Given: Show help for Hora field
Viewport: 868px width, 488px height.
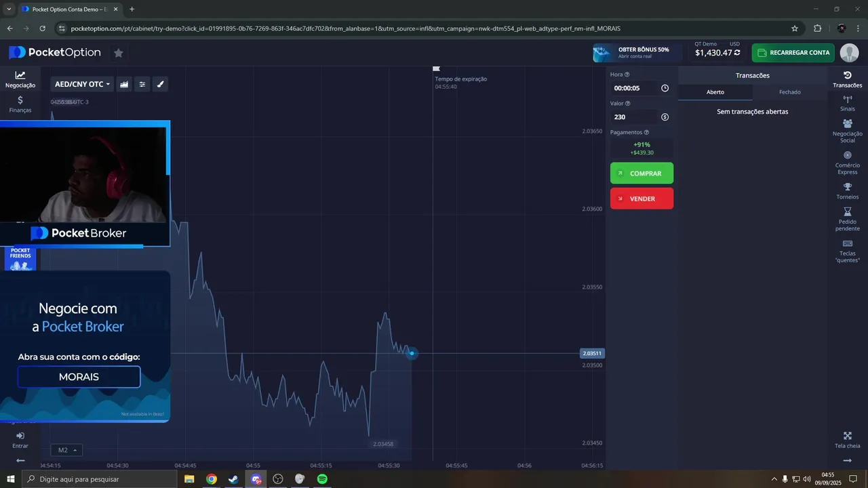Looking at the screenshot, I should (627, 75).
